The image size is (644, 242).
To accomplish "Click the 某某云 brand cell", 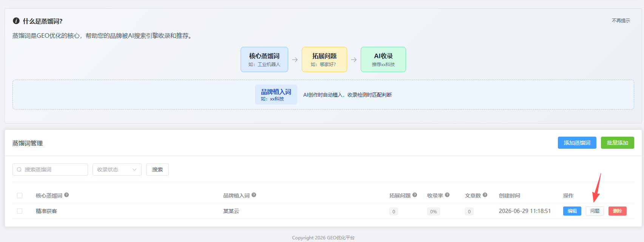I will pyautogui.click(x=231, y=211).
